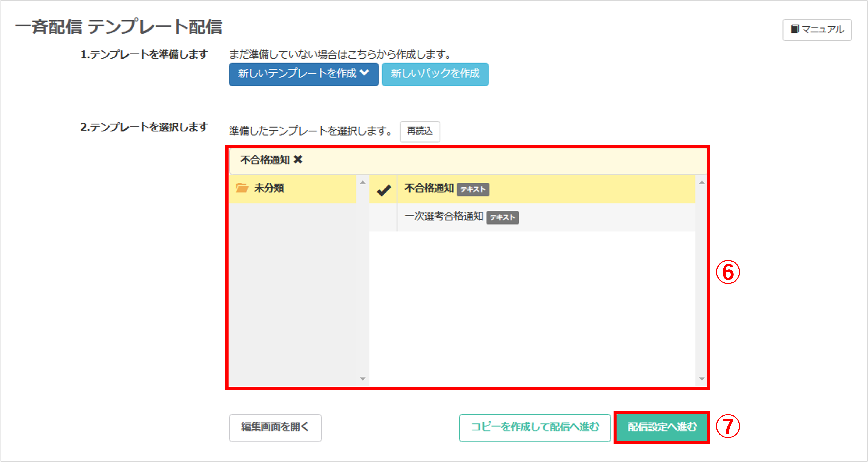Proceed with 配信設定へ進む button
The width and height of the screenshot is (868, 462).
[x=661, y=427]
